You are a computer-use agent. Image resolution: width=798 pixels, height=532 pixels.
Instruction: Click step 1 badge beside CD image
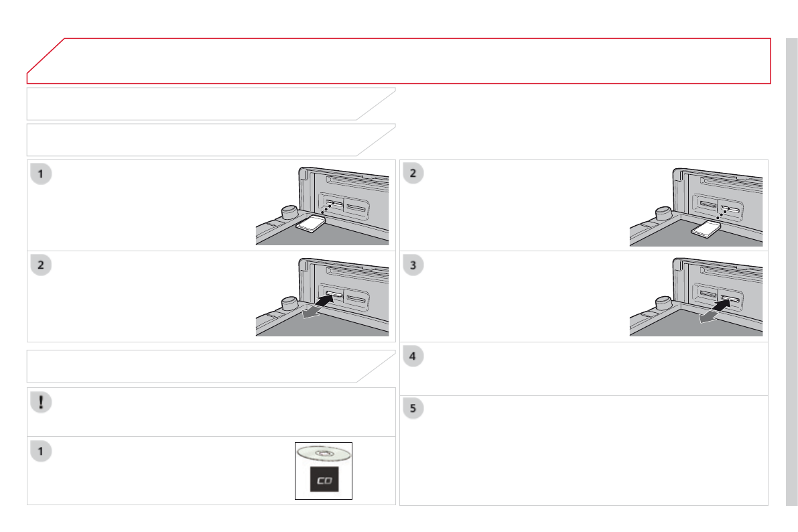pos(42,452)
